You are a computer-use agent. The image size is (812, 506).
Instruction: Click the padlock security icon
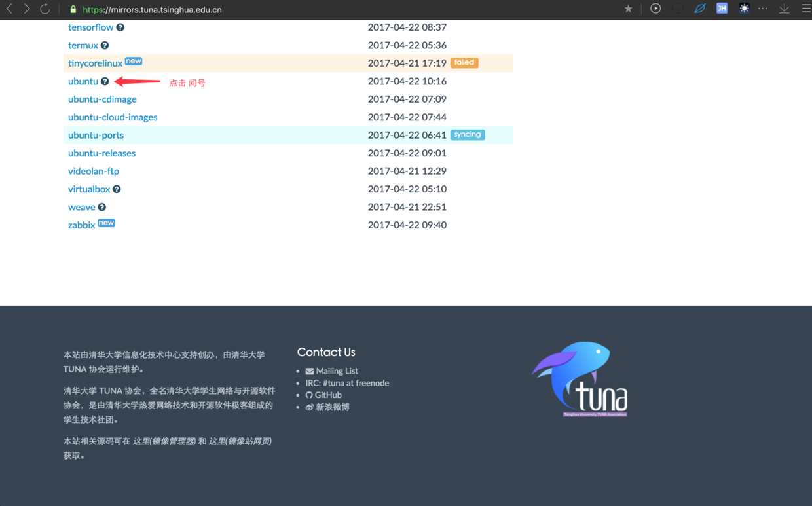point(73,9)
